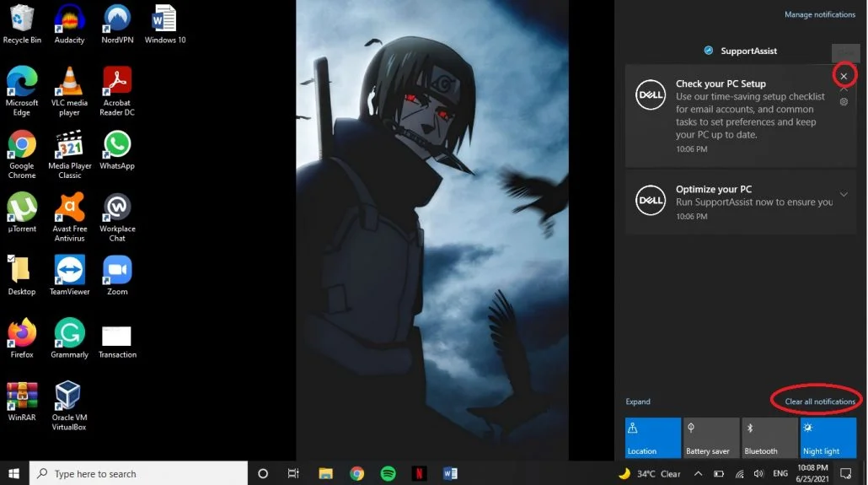Open Avast Free Antivirus shortcut
This screenshot has width=868, height=485.
coord(69,217)
